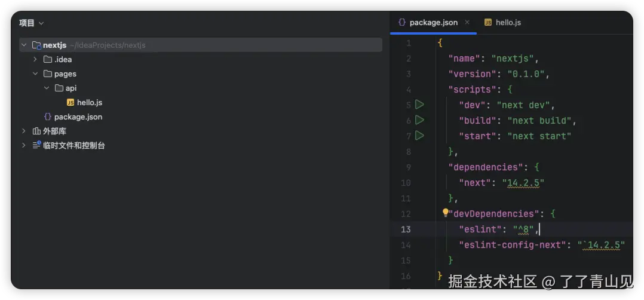644x300 pixels.
Task: Expand the .idea folder
Action: tap(35, 60)
